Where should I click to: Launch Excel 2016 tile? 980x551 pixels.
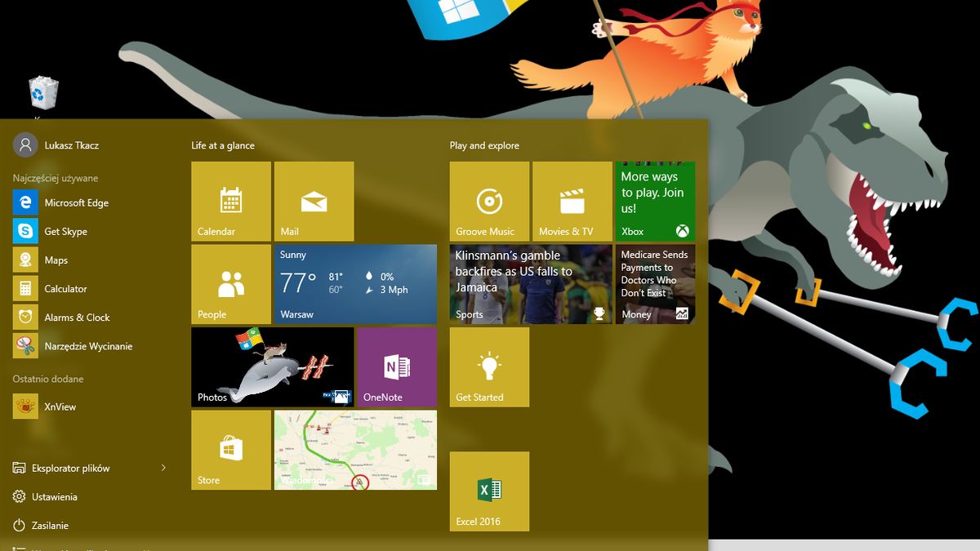click(489, 491)
